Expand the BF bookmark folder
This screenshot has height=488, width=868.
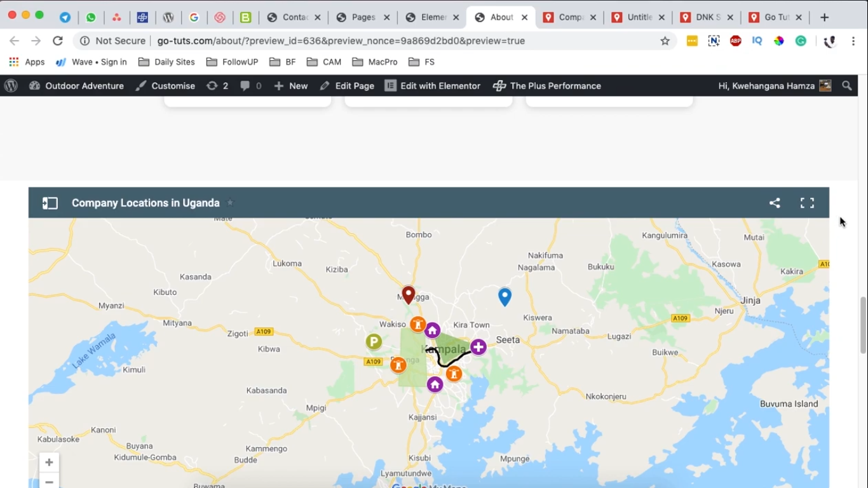(283, 62)
